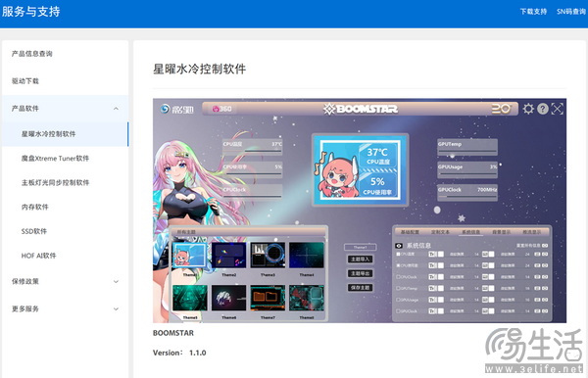Click the 主题导出 button
Screen dimensions: 588x378
click(360, 273)
